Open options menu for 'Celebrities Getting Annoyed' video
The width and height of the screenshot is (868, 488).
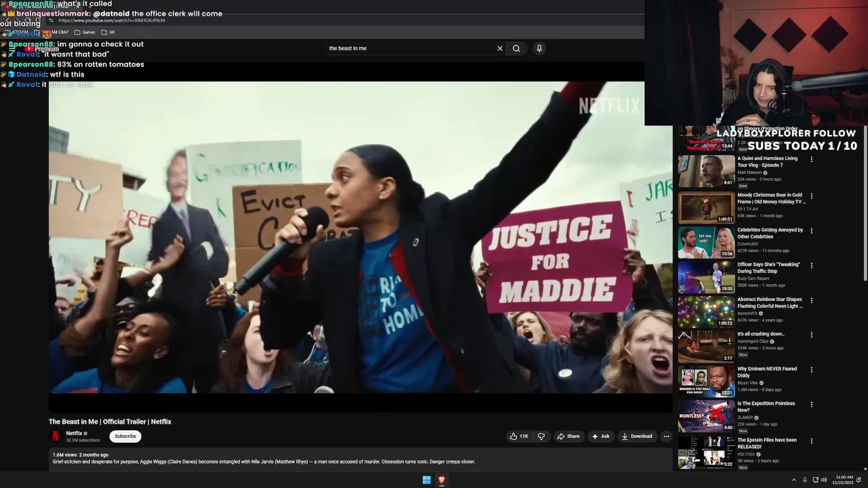point(812,231)
